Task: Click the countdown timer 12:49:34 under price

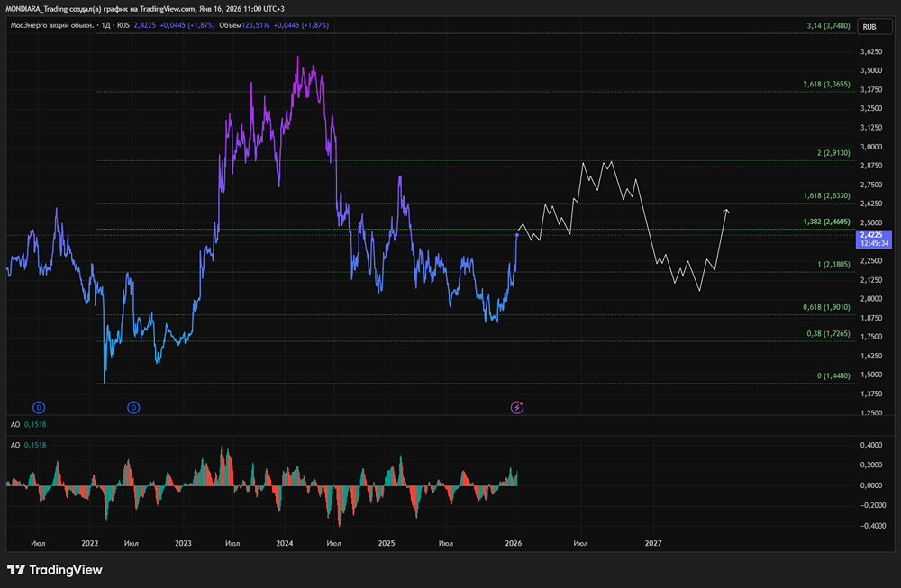Action: click(875, 243)
